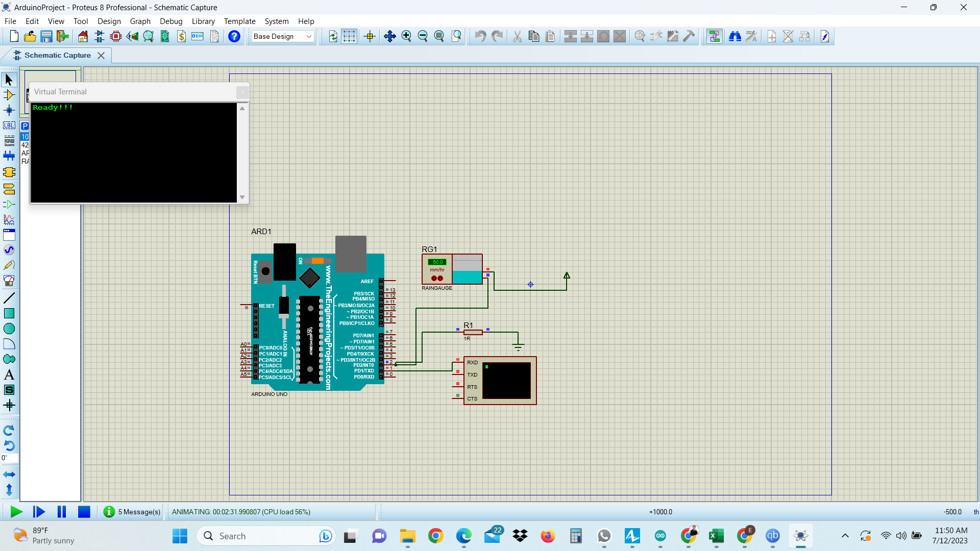Select the Component mode tool
980x551 pixels.
pyautogui.click(x=9, y=95)
